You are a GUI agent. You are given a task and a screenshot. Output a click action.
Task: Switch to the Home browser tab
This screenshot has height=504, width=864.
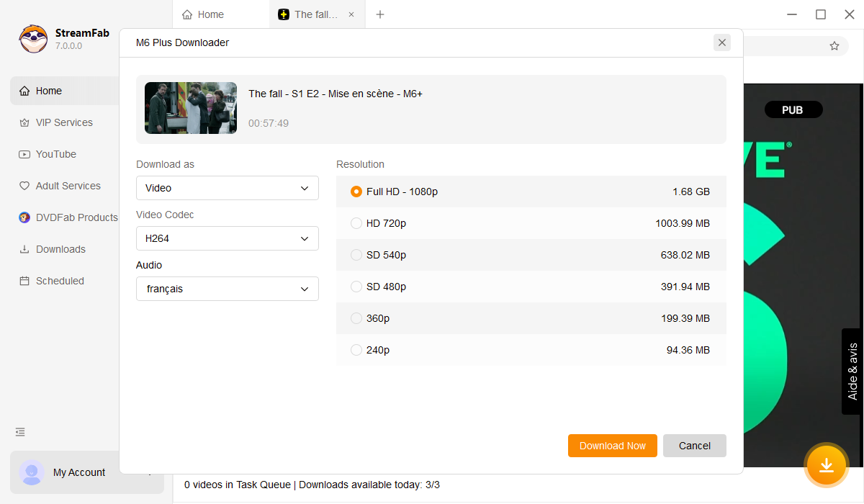[x=210, y=14]
